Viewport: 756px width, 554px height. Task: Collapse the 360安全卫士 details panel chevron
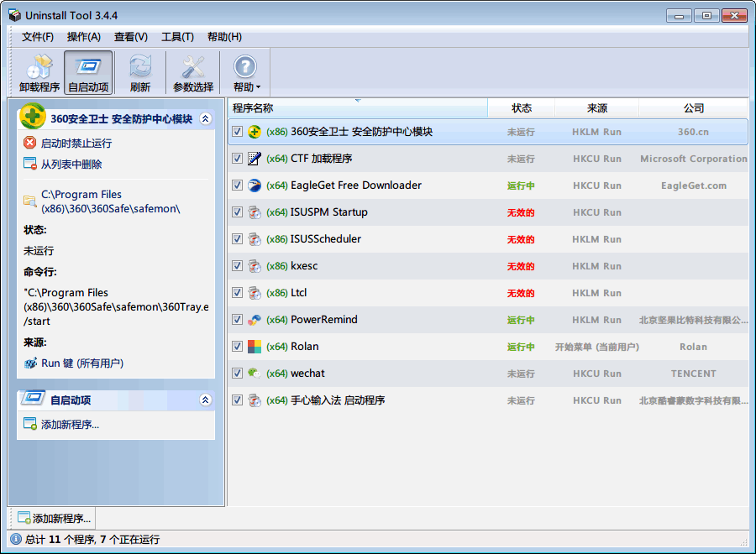tap(206, 118)
